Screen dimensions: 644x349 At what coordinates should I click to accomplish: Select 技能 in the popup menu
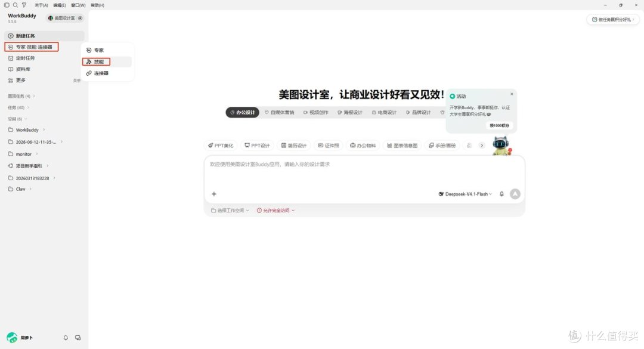(107, 61)
